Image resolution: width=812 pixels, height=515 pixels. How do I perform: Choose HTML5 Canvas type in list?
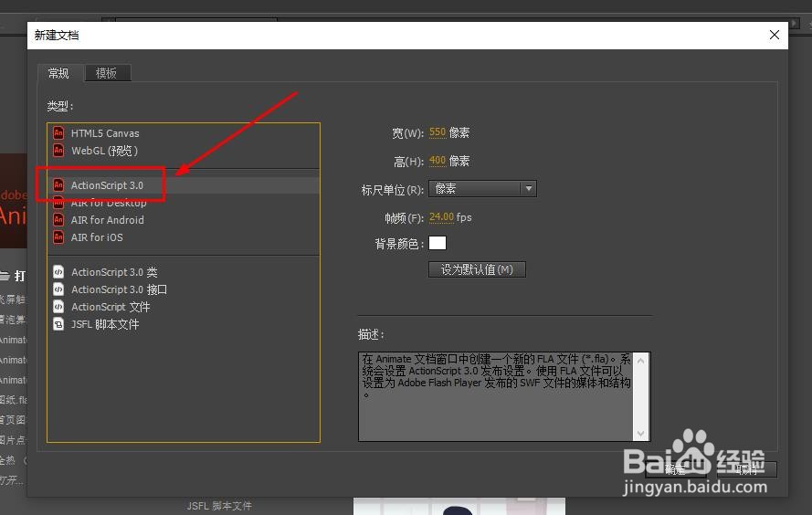pyautogui.click(x=184, y=133)
